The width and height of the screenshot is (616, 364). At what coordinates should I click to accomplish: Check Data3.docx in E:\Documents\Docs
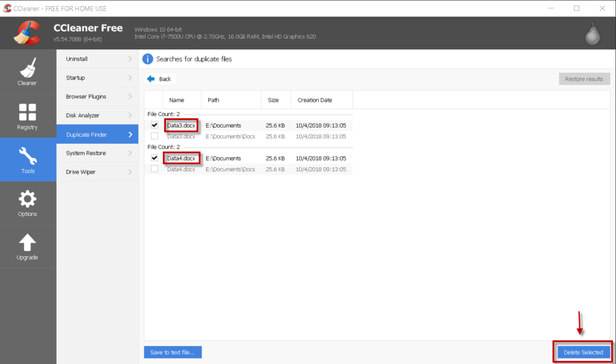point(155,136)
